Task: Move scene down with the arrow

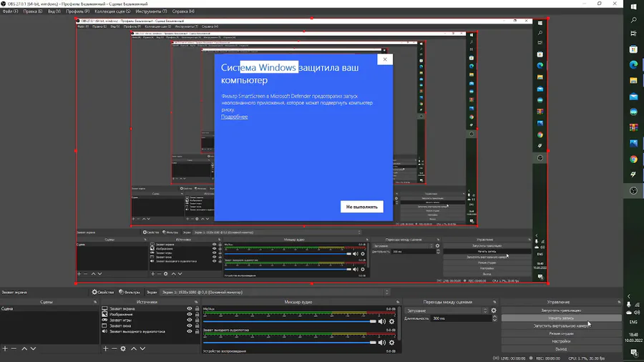Action: (33, 348)
